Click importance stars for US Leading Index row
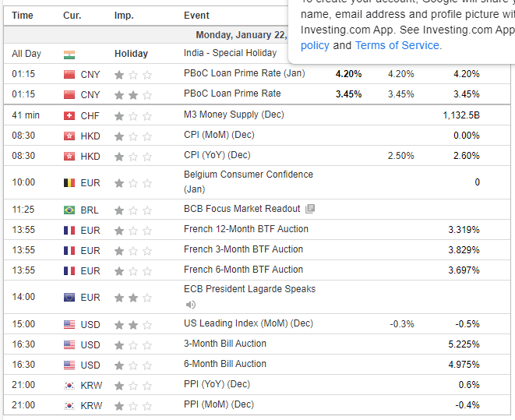Screen dimensions: 515x420 [133, 324]
